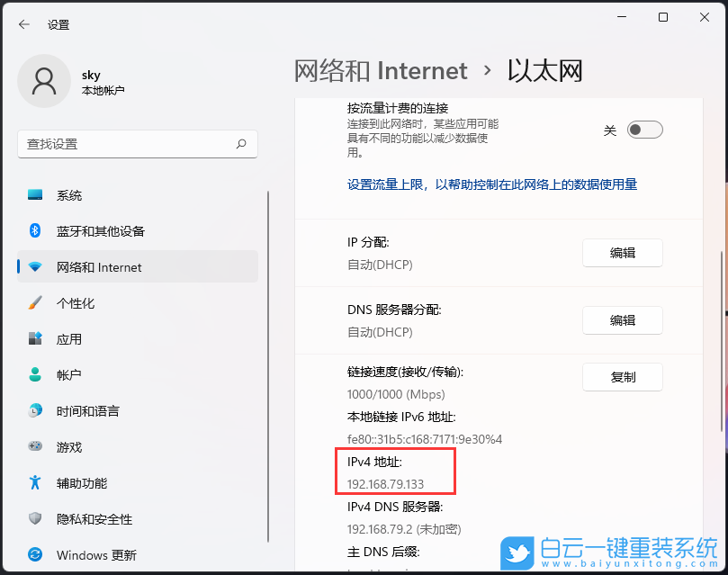This screenshot has width=728, height=575.
Task: Open 蓝牙和其他设备 settings via its icon
Action: tap(34, 231)
